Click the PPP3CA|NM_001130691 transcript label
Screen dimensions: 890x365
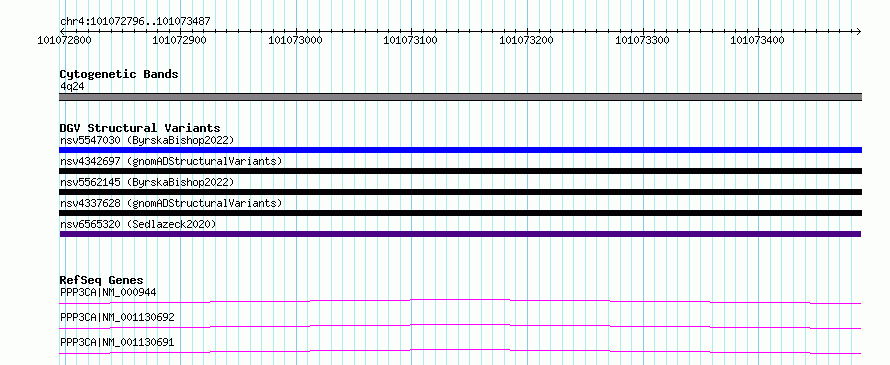click(x=117, y=342)
